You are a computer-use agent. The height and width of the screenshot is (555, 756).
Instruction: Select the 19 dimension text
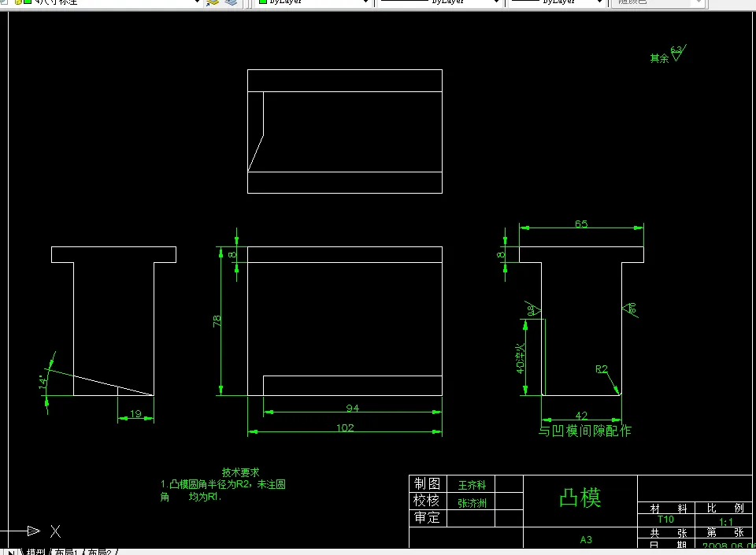coord(135,414)
